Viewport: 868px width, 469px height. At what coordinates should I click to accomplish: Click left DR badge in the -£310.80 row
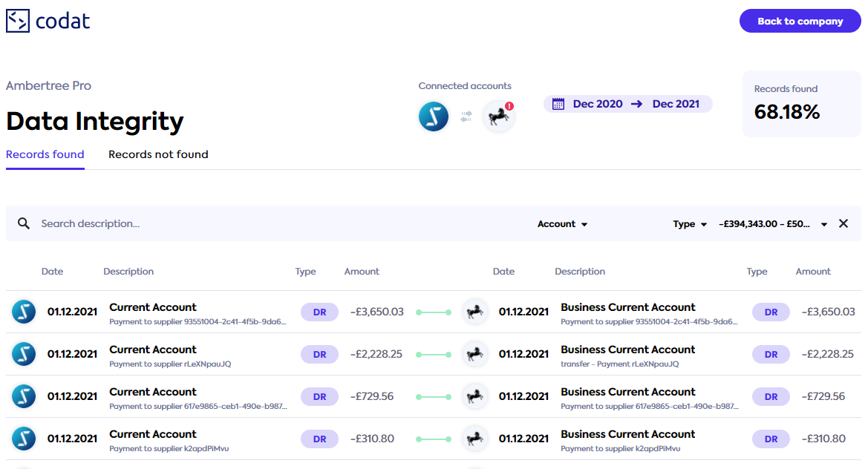pos(319,439)
